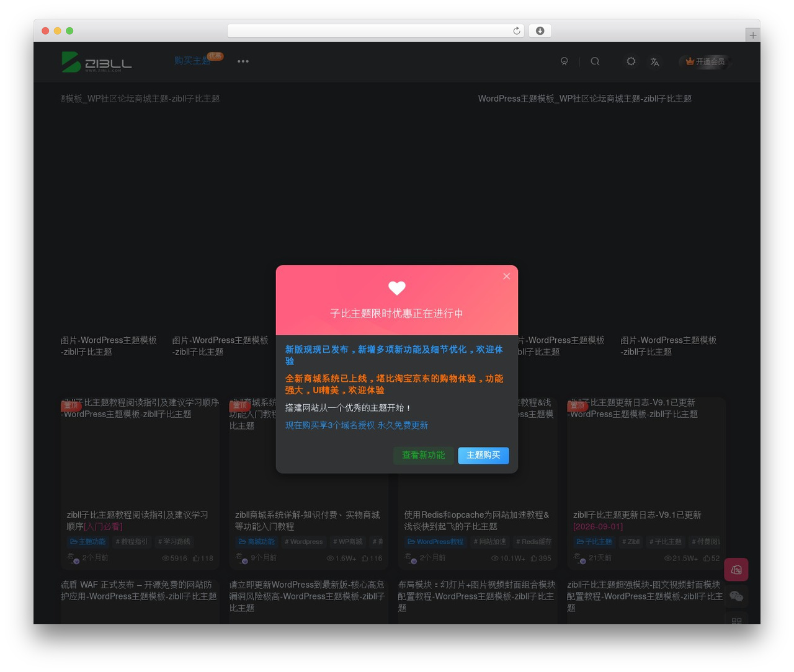The width and height of the screenshot is (794, 672).
Task: Open the blue 新版现已发布 announcement link
Action: 395,355
